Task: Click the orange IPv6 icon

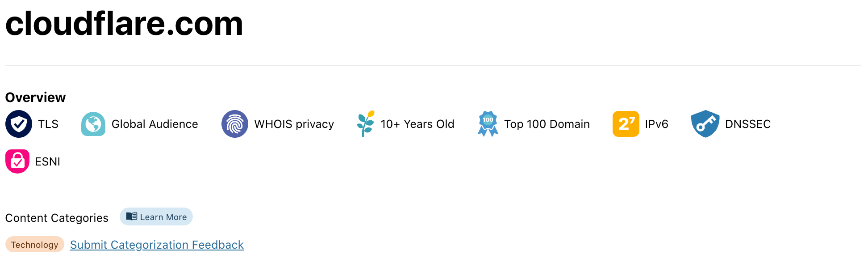Action: click(x=626, y=124)
